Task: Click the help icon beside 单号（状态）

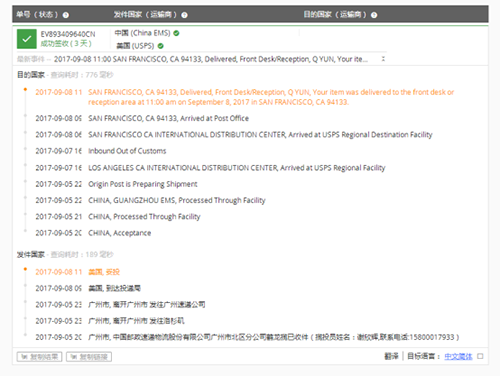Action: [x=66, y=15]
